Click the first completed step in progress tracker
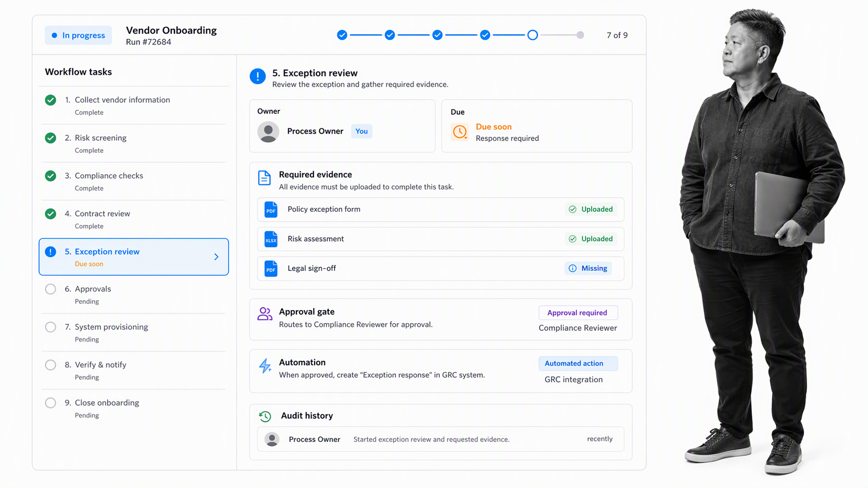The width and height of the screenshot is (868, 488). [342, 35]
